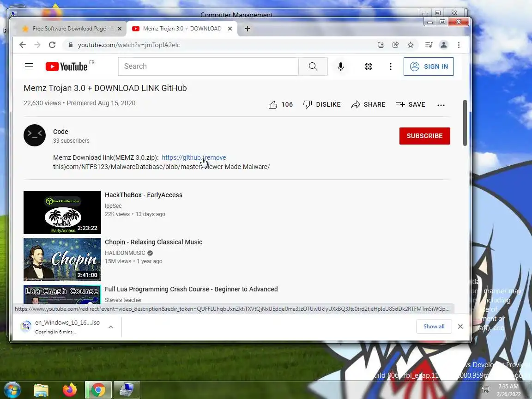The width and height of the screenshot is (532, 399).
Task: Click Show all downloads
Action: (434, 326)
